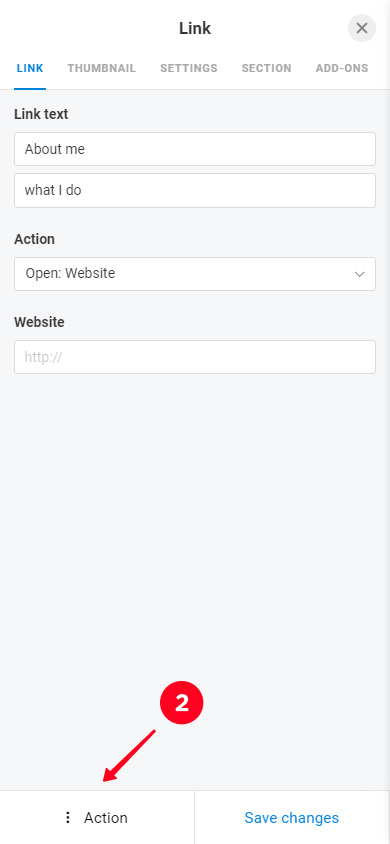Viewport: 390px width, 844px height.
Task: Click the "Link text" field label
Action: click(41, 114)
